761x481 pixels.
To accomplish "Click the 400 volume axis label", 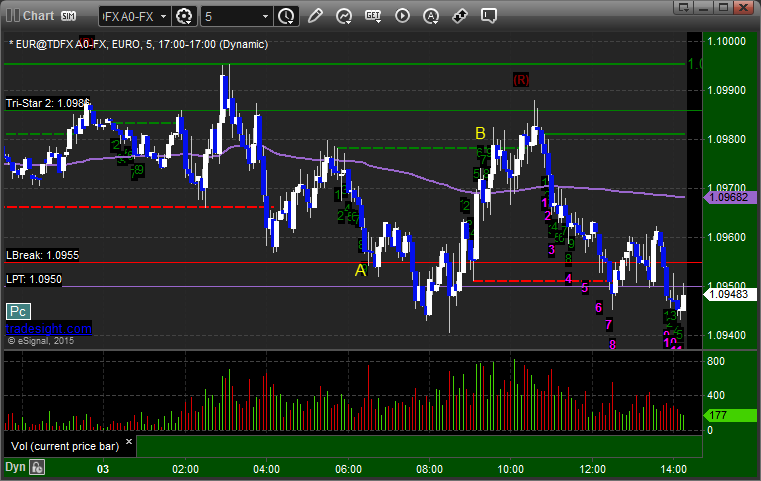I will tap(716, 395).
